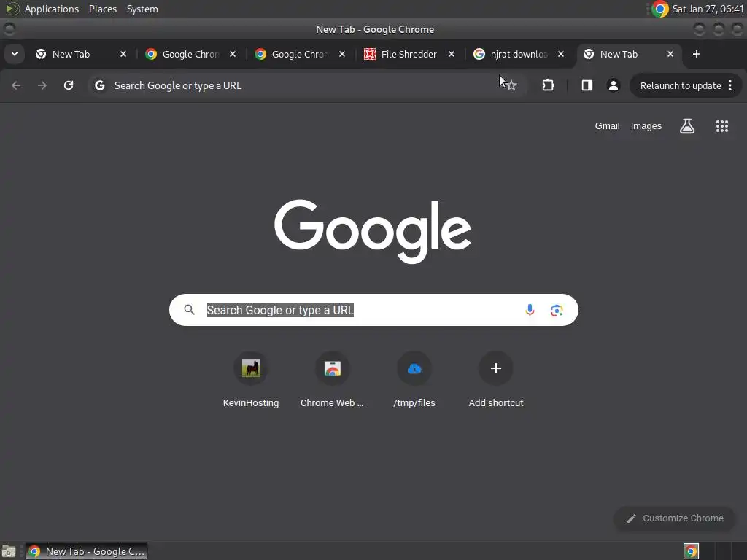
Task: Close the second Google Chrome tab
Action: pyautogui.click(x=341, y=54)
